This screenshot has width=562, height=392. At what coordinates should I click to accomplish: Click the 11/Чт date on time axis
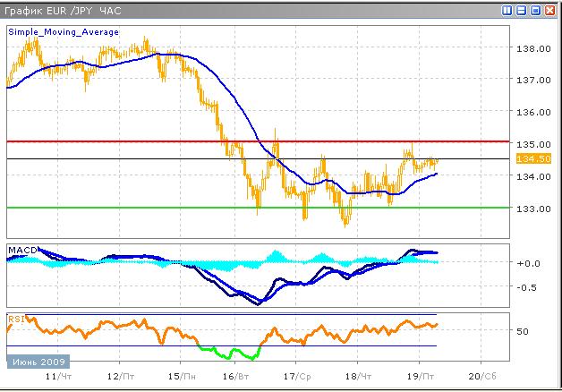click(x=57, y=378)
